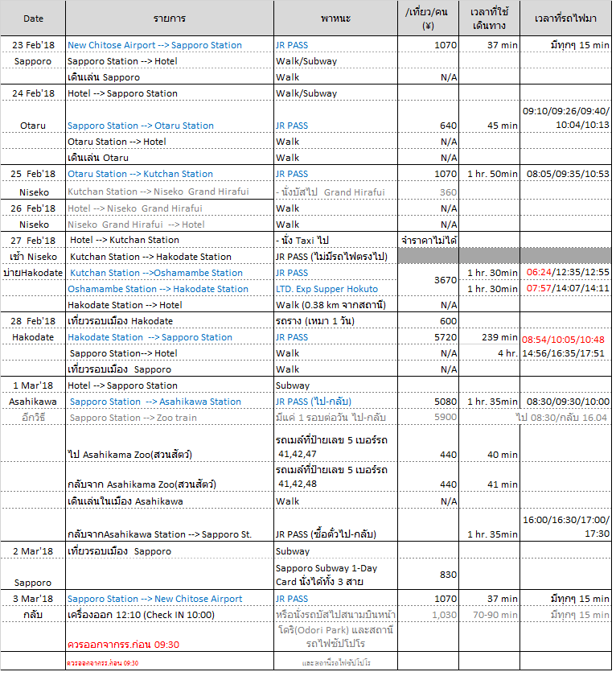Screen dimensions: 616x676
Task: Click the Kutchan Station --> Hakodate Station cell
Action: pos(170,257)
